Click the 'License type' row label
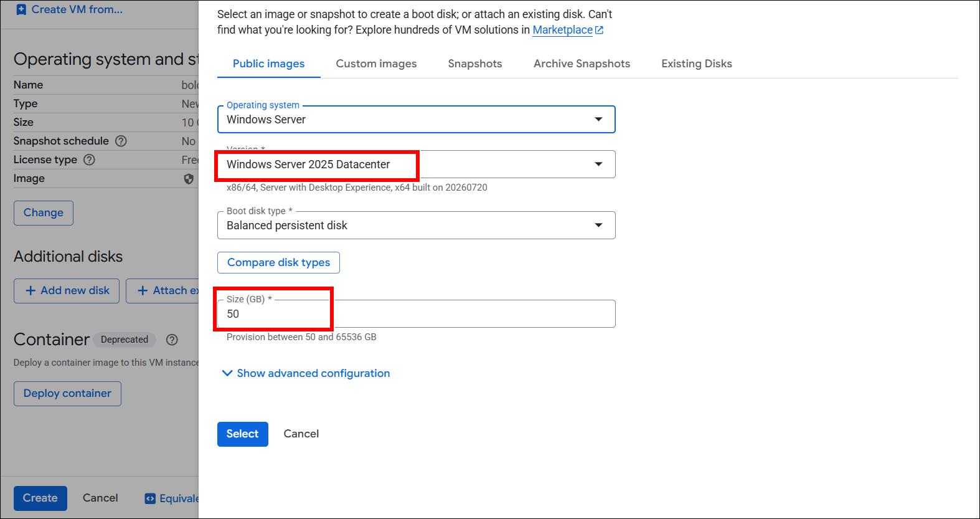 45,160
